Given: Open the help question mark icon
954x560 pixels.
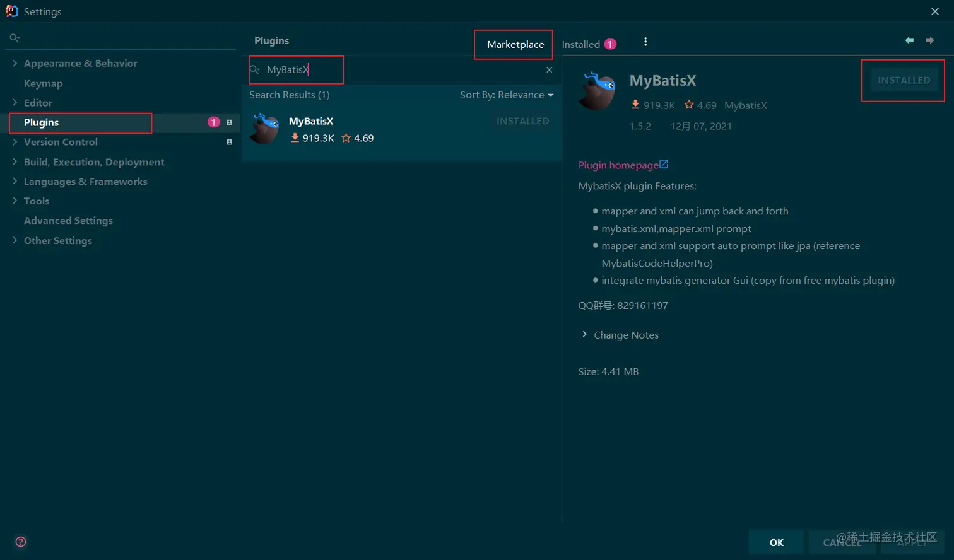Looking at the screenshot, I should (21, 542).
